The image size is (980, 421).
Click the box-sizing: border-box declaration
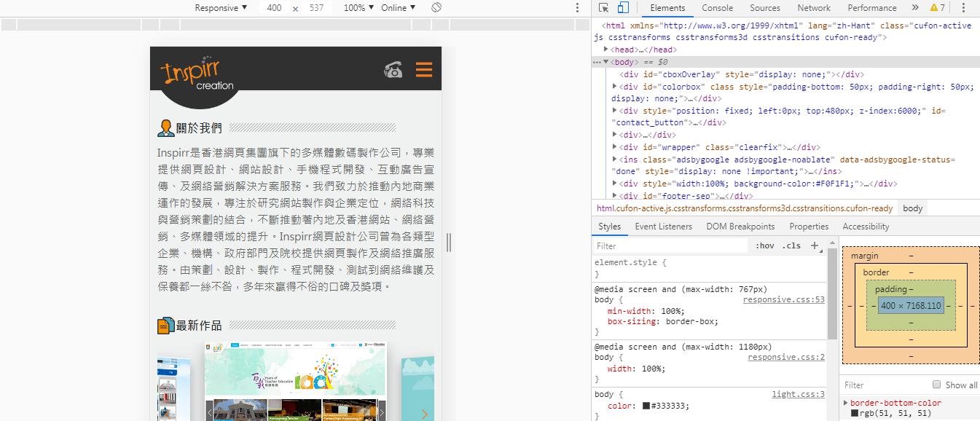pyautogui.click(x=662, y=321)
